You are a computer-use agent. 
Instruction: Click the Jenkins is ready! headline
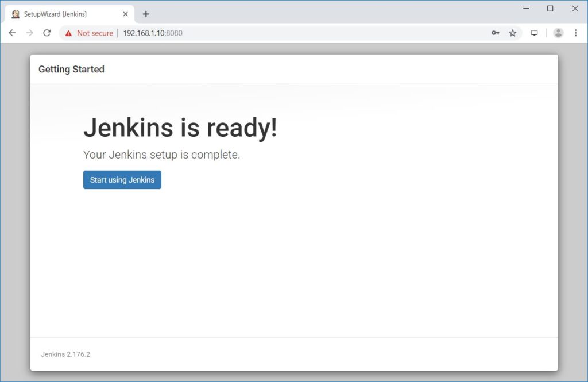[180, 128]
